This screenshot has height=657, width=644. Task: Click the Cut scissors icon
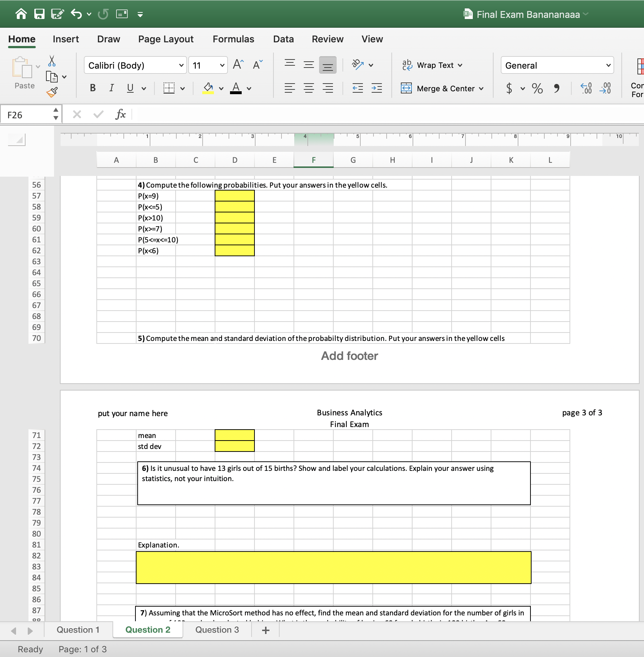click(x=52, y=61)
